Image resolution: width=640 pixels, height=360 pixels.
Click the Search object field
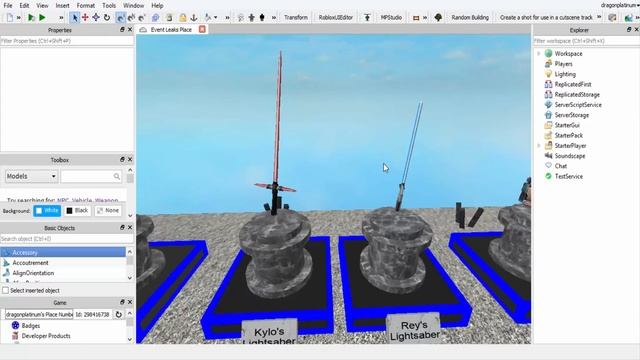coord(67,239)
